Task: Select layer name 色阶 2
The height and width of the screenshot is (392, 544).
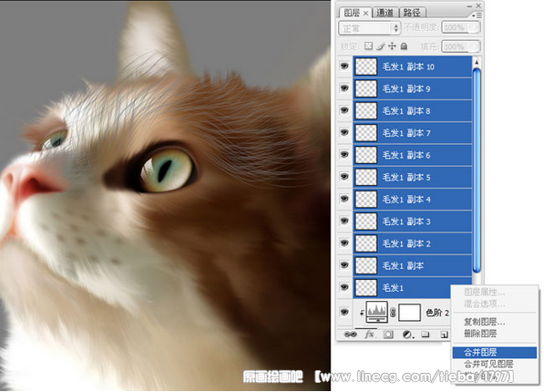Action: [437, 313]
